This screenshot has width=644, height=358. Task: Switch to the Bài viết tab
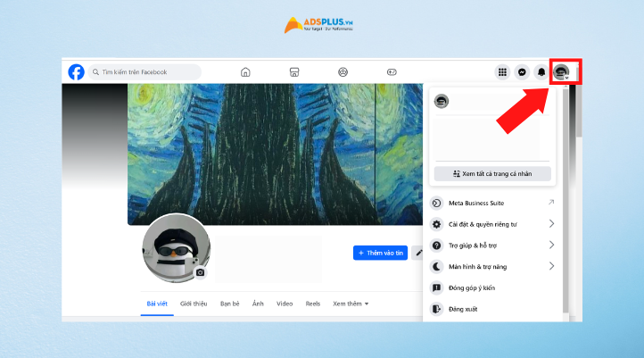(157, 304)
